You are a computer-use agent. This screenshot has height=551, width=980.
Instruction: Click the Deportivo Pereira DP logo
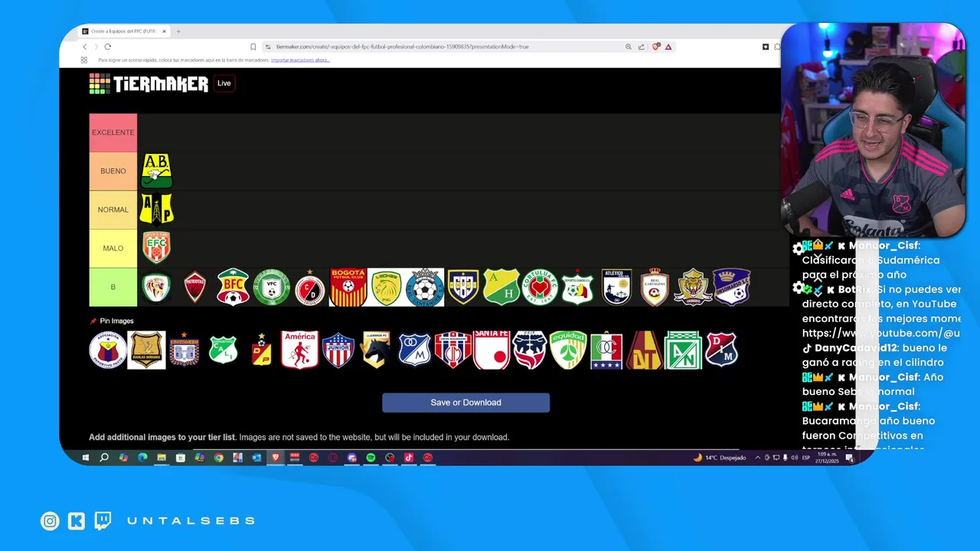tap(261, 350)
